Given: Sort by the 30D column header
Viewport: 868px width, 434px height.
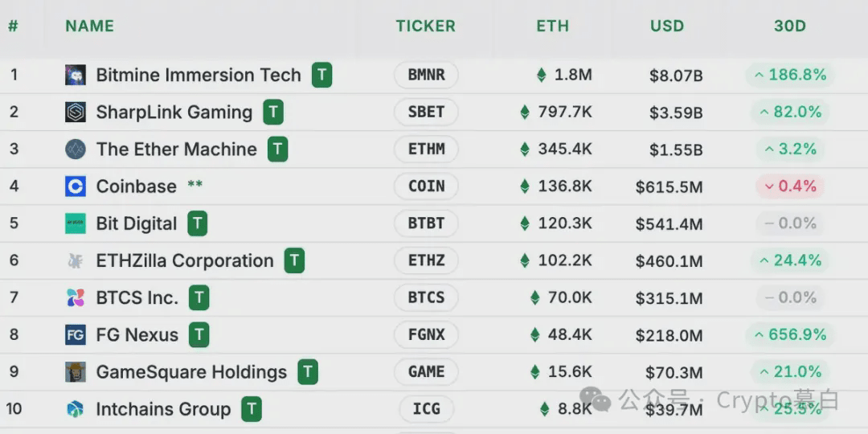Looking at the screenshot, I should click(790, 26).
